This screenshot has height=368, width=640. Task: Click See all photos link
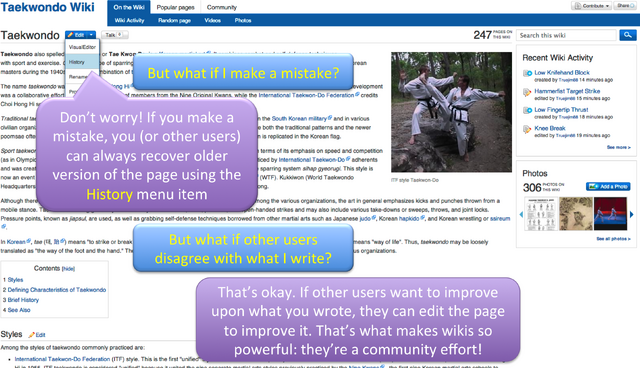pyautogui.click(x=613, y=239)
